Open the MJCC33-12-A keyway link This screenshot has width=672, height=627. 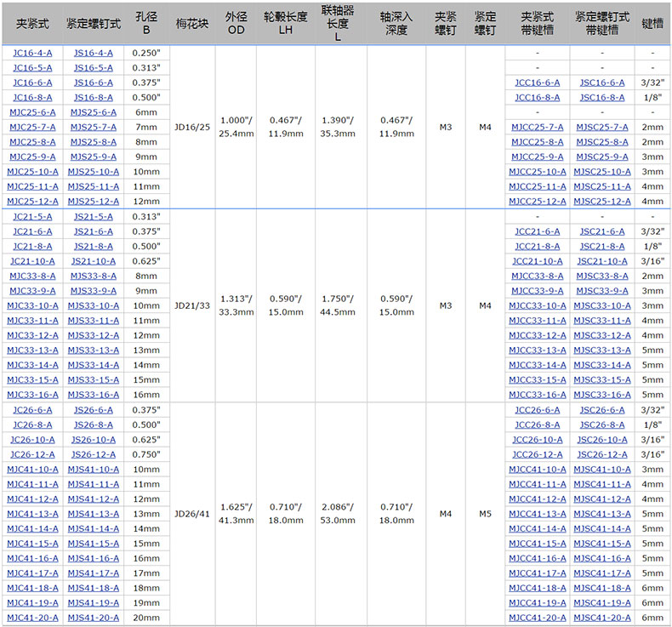[x=537, y=335]
